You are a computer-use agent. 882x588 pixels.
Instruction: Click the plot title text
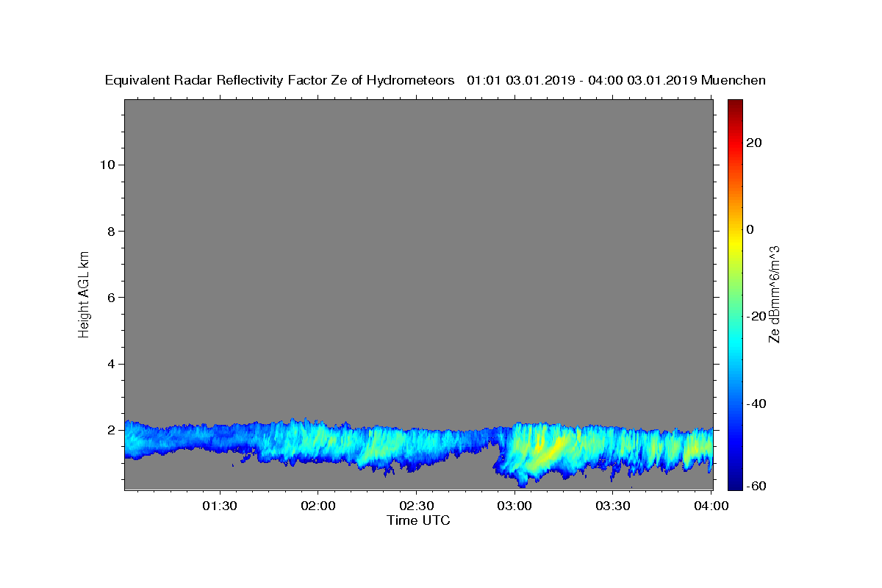pyautogui.click(x=435, y=80)
